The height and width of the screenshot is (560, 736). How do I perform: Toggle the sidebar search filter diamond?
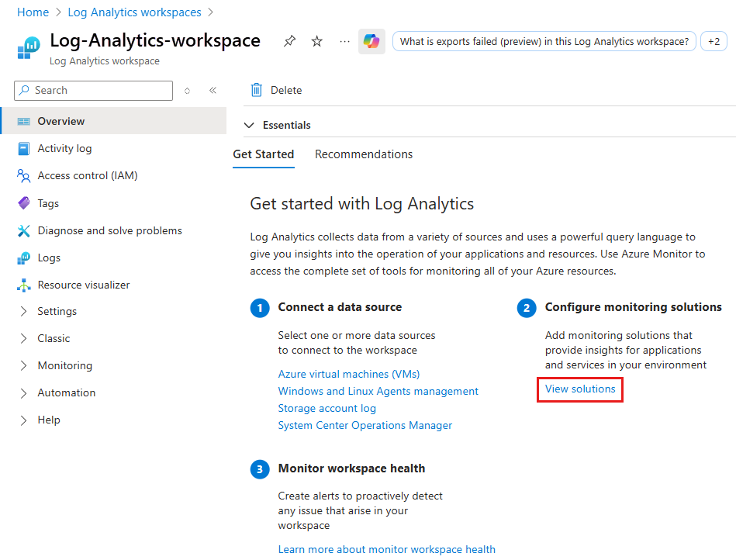(x=187, y=90)
